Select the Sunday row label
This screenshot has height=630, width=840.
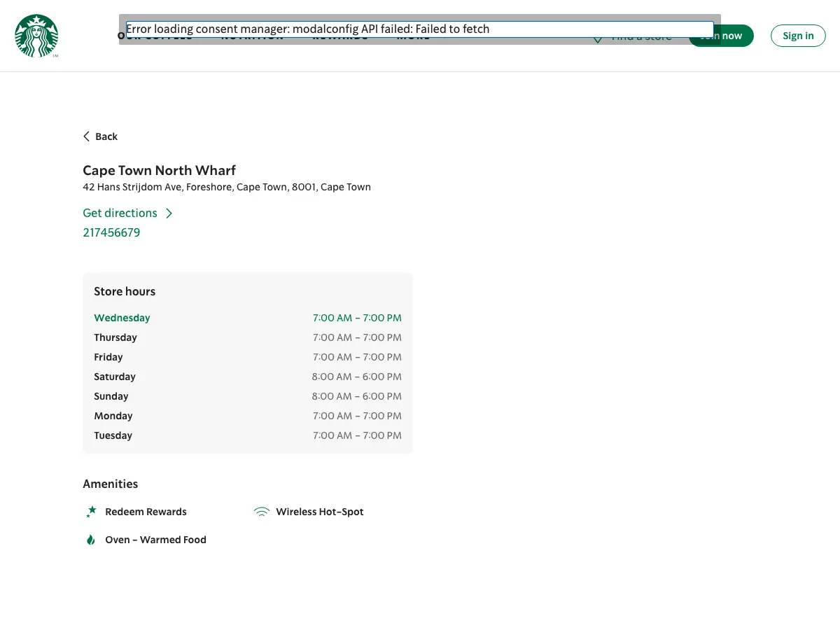coord(111,396)
